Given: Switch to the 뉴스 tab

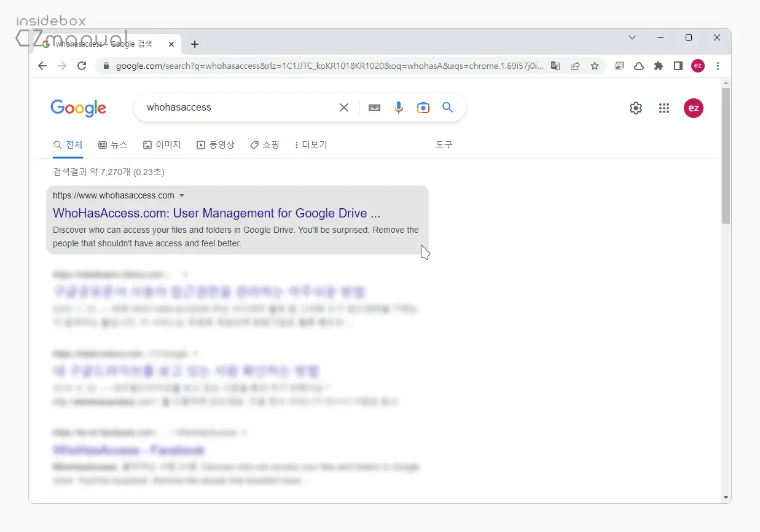Looking at the screenshot, I should tap(113, 145).
